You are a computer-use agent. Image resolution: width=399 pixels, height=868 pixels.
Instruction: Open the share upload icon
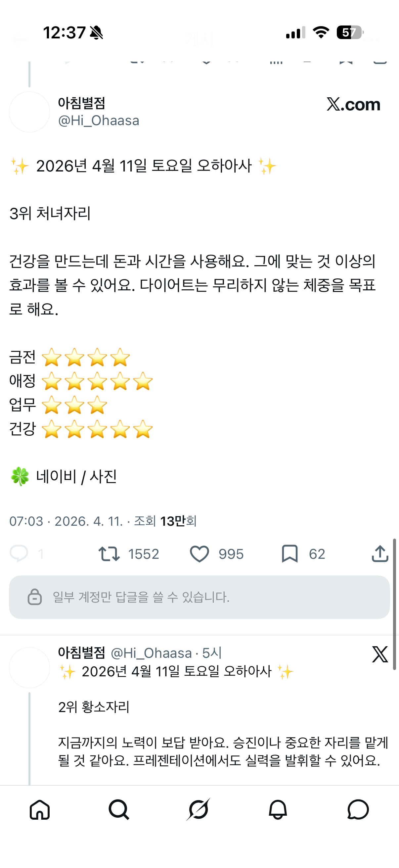coord(380,554)
